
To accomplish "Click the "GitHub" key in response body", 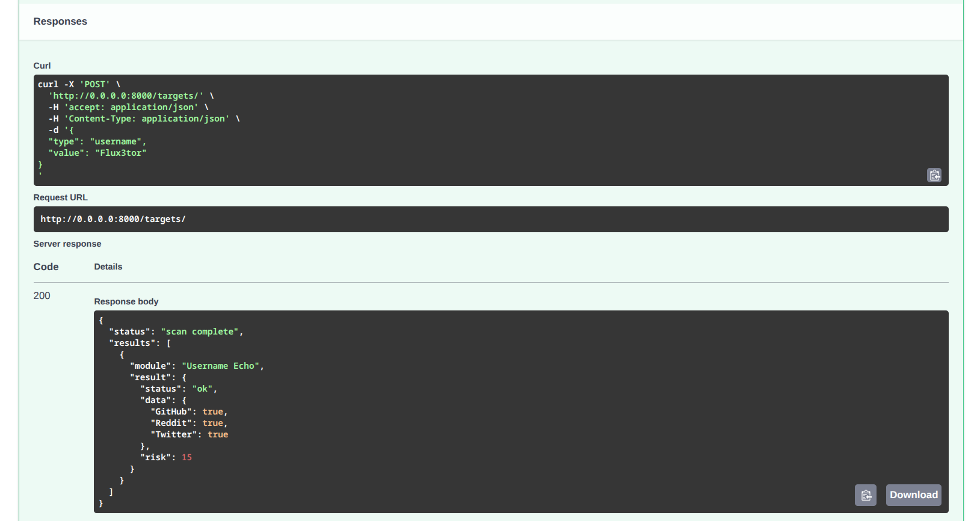I will (x=171, y=412).
